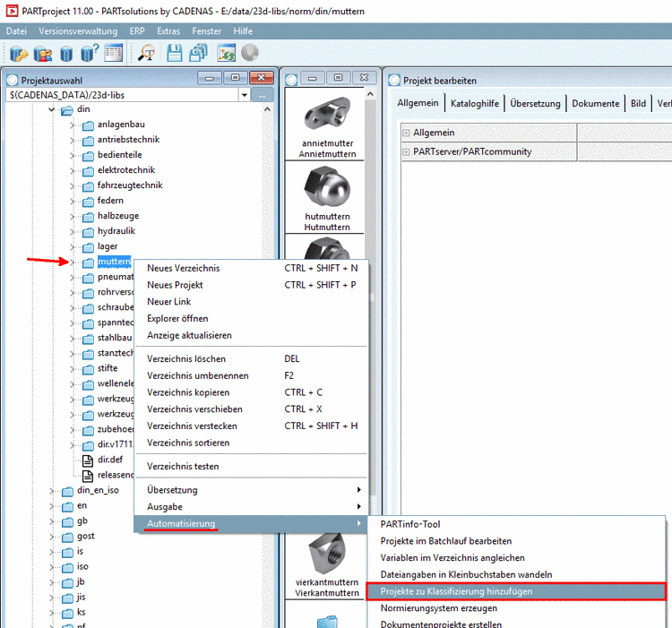672x628 pixels.
Task: Click the gost folder icon
Action: tap(67, 537)
